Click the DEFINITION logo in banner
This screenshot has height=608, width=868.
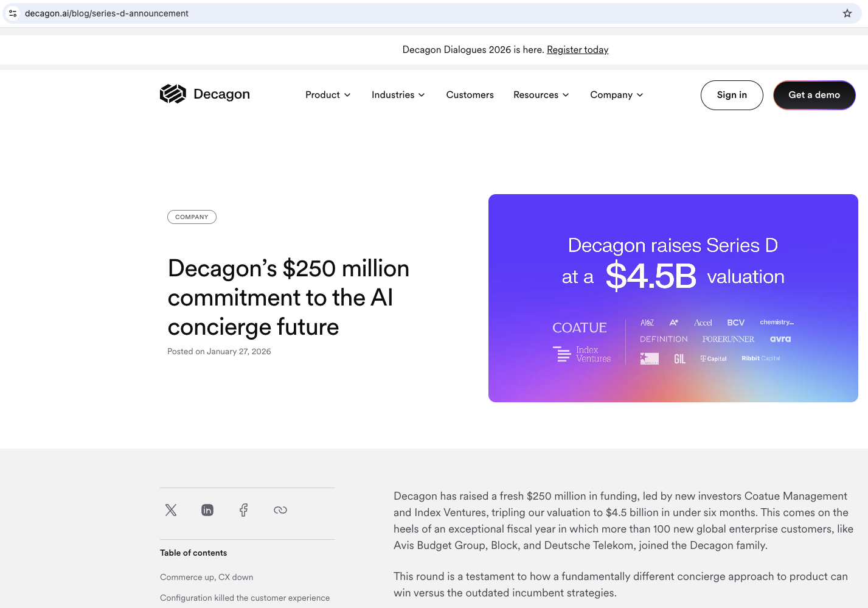coord(664,339)
